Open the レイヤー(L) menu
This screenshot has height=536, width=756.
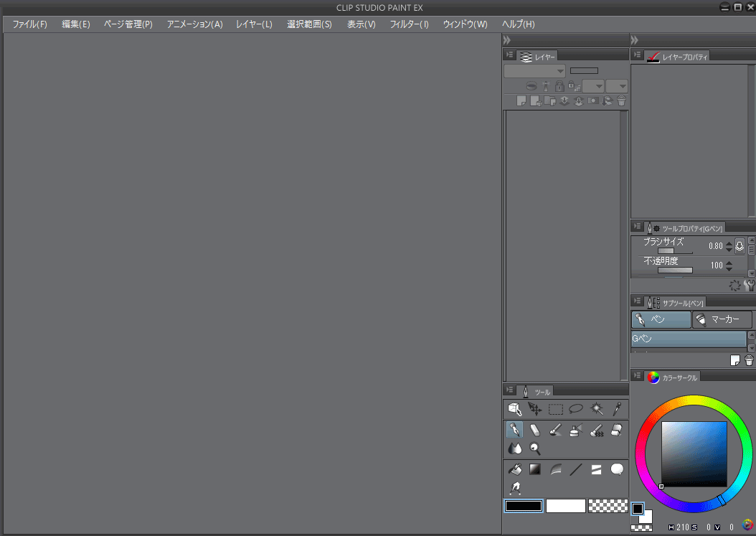pos(254,24)
